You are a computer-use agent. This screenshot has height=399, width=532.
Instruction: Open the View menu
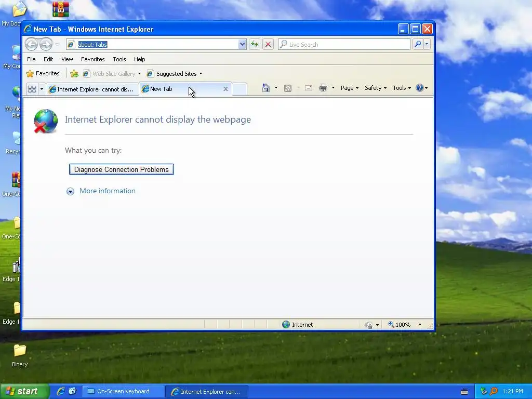(67, 59)
